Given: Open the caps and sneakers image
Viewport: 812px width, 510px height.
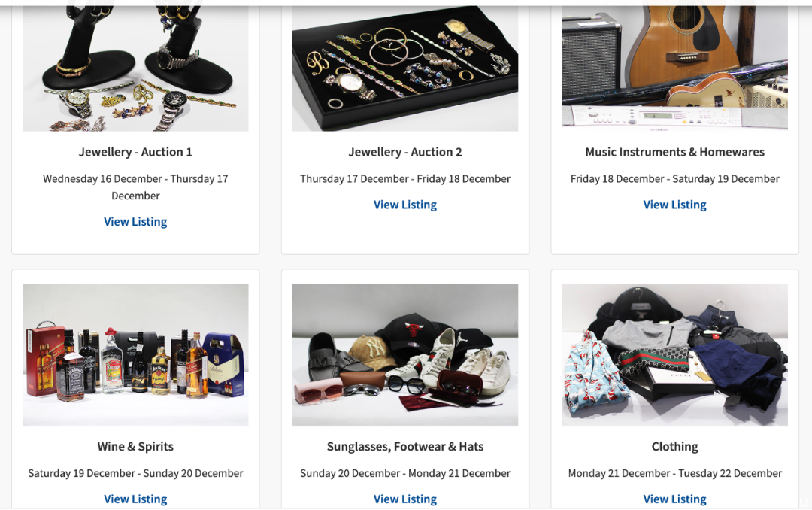Looking at the screenshot, I should pyautogui.click(x=405, y=354).
